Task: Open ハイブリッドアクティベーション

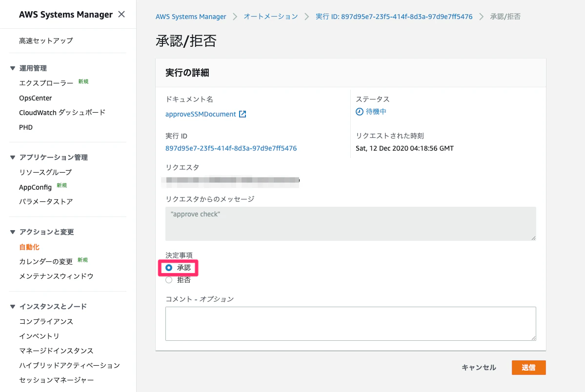Action: click(69, 366)
